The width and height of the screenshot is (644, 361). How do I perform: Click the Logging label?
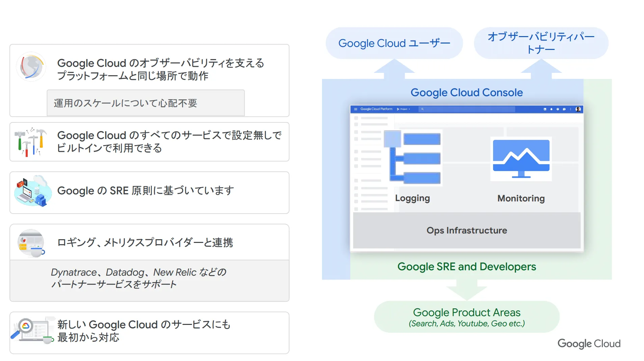pos(412,198)
